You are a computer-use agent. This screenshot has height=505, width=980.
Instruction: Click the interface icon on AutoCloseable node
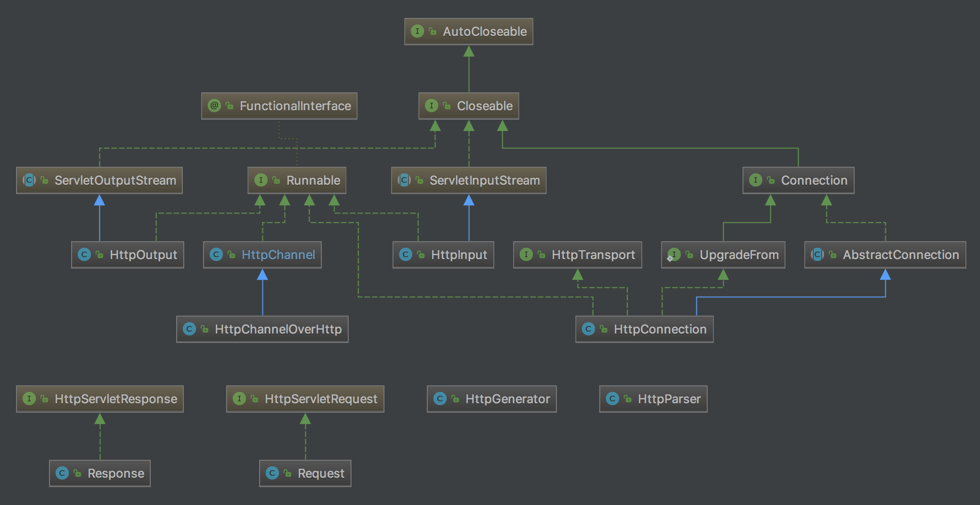coord(417,32)
